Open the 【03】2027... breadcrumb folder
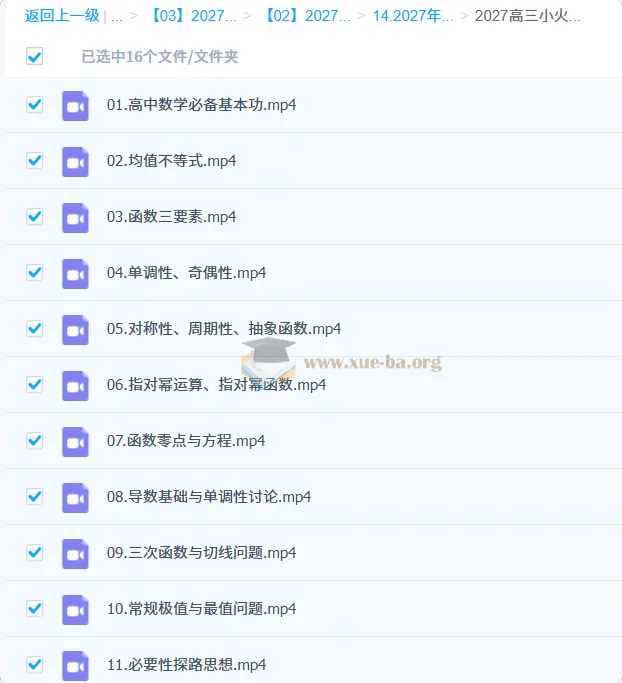622x683 pixels. click(194, 16)
